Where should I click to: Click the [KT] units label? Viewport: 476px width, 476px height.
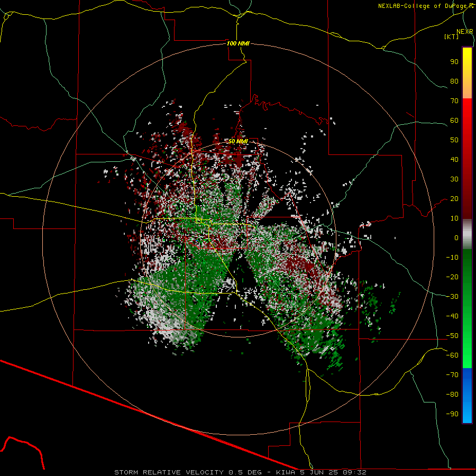[x=452, y=36]
